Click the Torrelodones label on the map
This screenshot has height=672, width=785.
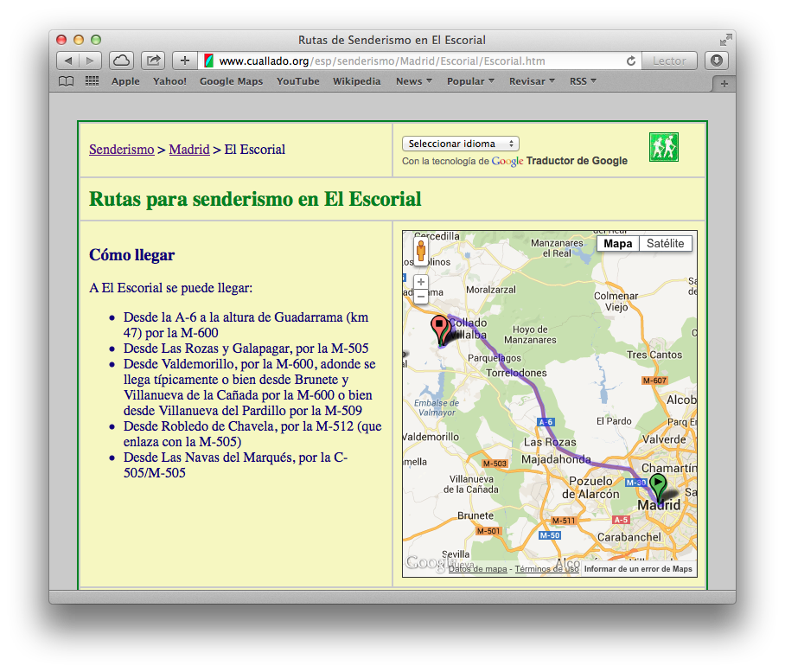(x=516, y=373)
